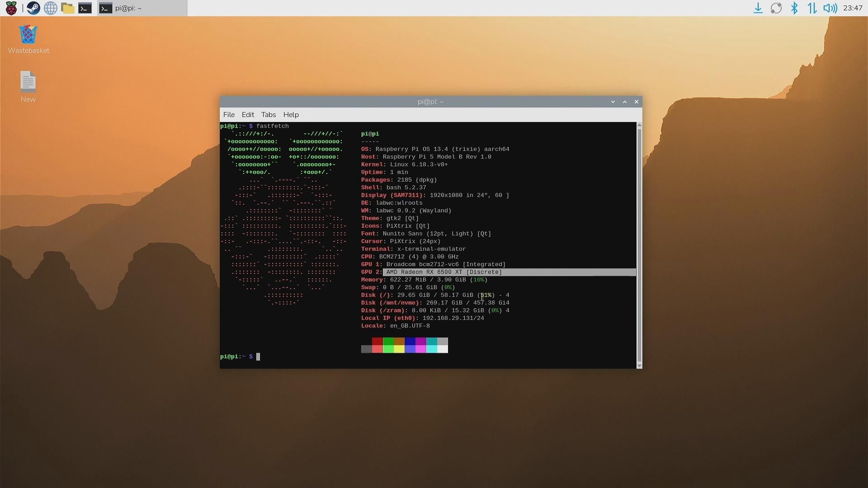Open the Bluetooth tray menu

pyautogui.click(x=794, y=8)
